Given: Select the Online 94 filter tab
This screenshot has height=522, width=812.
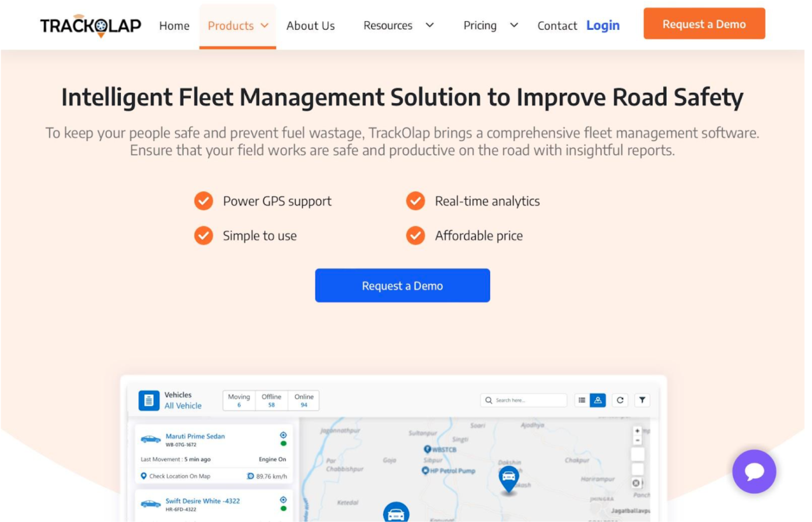Looking at the screenshot, I should coord(304,401).
